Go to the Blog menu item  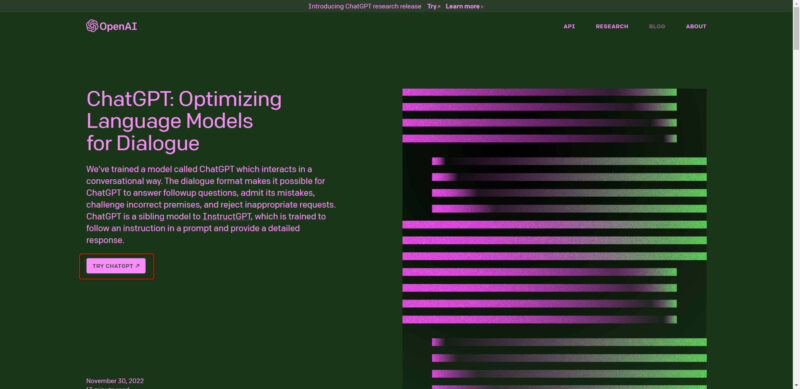pos(657,27)
